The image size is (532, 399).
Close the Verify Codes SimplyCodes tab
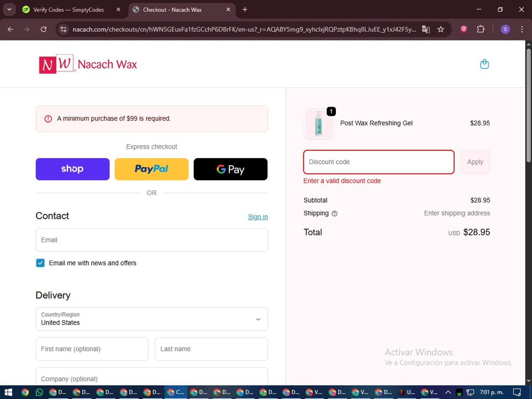coord(118,10)
